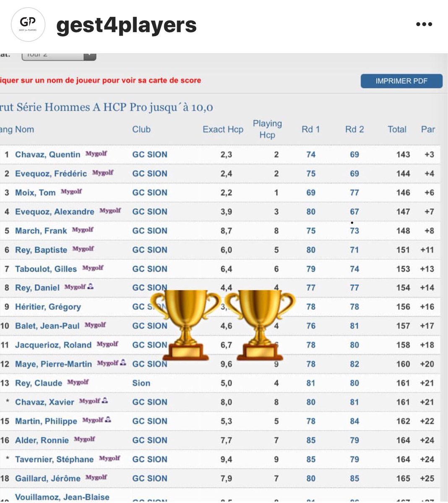Click Rd 1 score 69 for Moix, Tom
Screen dimensions: 448x503
(311, 192)
